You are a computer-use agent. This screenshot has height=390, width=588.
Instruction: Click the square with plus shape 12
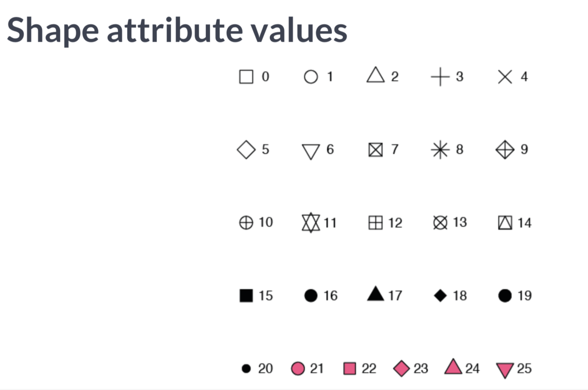[376, 223]
